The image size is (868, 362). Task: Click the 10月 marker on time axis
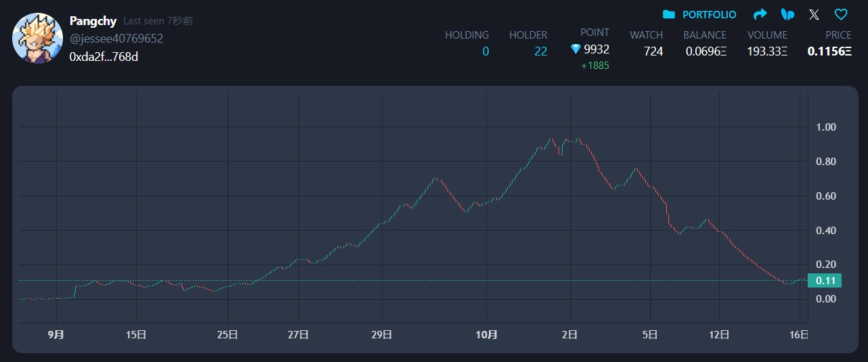pyautogui.click(x=486, y=334)
